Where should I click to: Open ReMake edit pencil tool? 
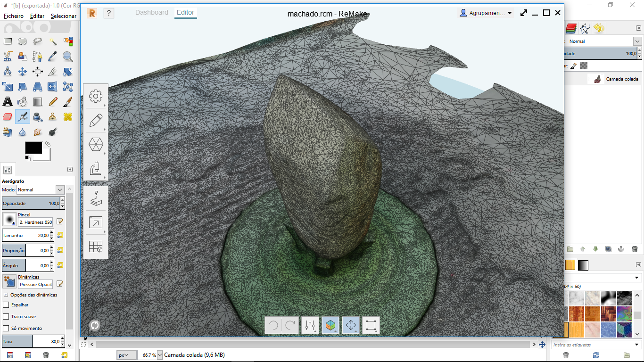pyautogui.click(x=96, y=120)
